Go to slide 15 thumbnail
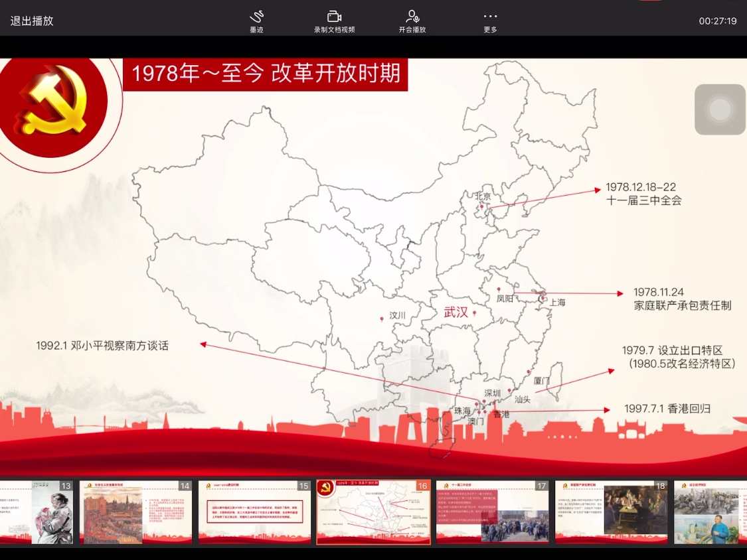Viewport: 747px width, 560px height. (x=254, y=512)
